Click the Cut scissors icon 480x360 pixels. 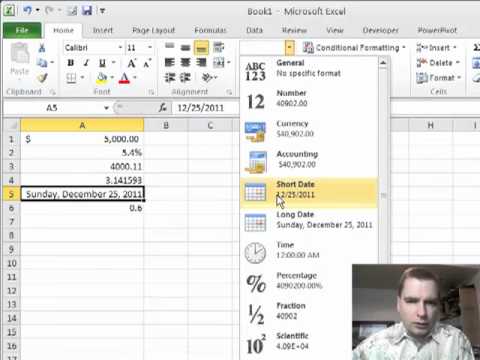click(x=42, y=48)
